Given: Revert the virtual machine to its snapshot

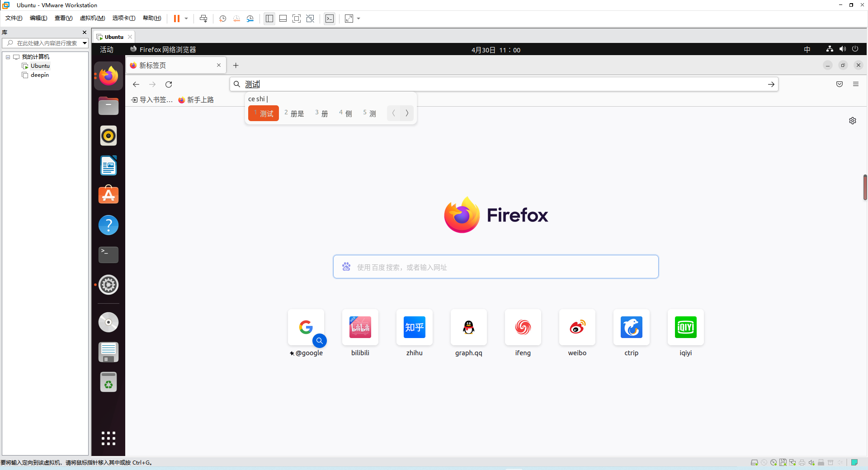Looking at the screenshot, I should (236, 19).
